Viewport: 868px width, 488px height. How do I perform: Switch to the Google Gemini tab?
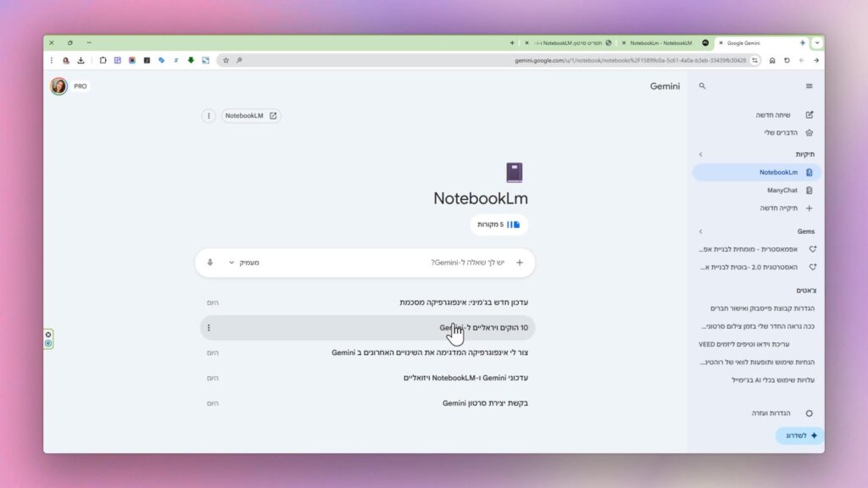click(x=762, y=43)
